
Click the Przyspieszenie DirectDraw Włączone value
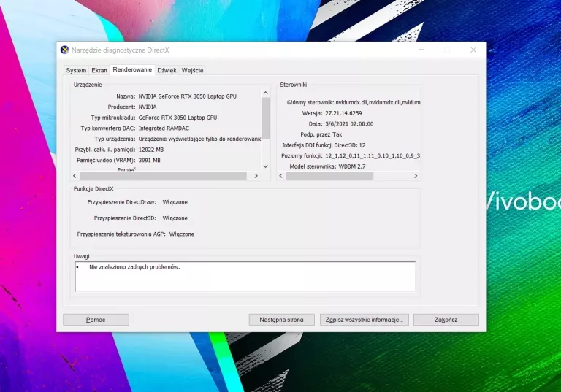tap(175, 202)
